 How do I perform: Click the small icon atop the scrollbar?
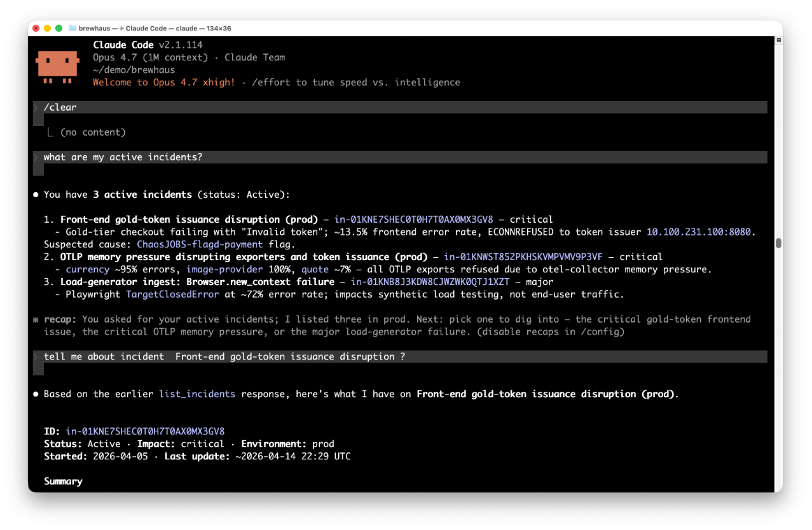[x=778, y=39]
